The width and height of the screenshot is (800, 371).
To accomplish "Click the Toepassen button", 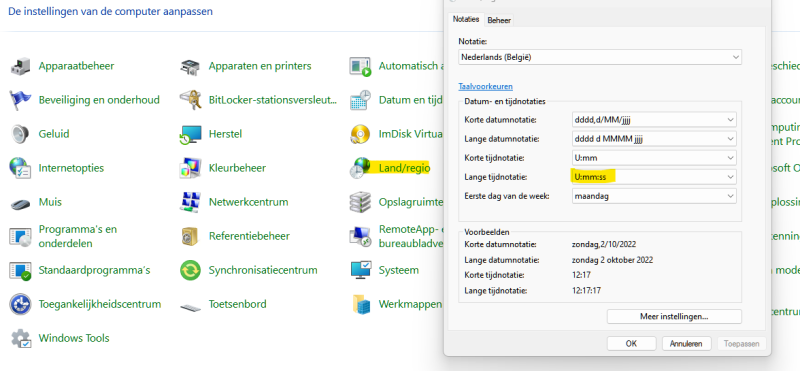I will tap(742, 343).
